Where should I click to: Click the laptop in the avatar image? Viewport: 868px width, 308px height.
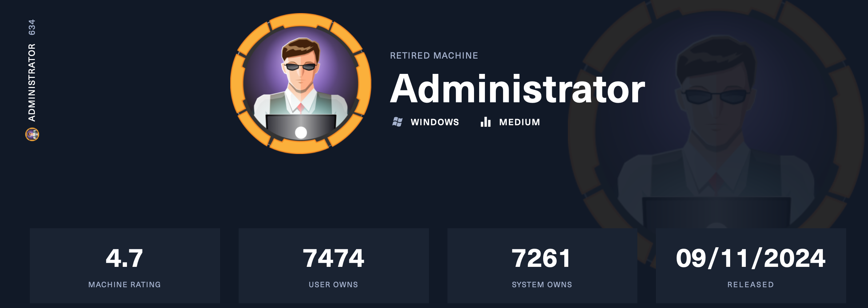coord(301,127)
